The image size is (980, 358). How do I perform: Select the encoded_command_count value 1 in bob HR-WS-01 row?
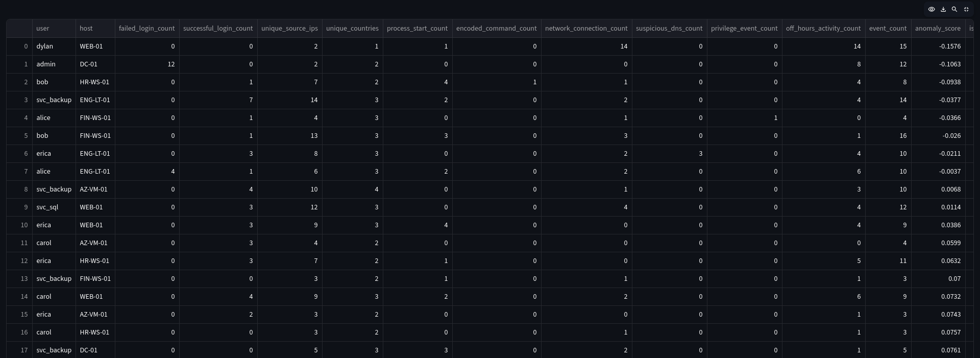coord(497,82)
